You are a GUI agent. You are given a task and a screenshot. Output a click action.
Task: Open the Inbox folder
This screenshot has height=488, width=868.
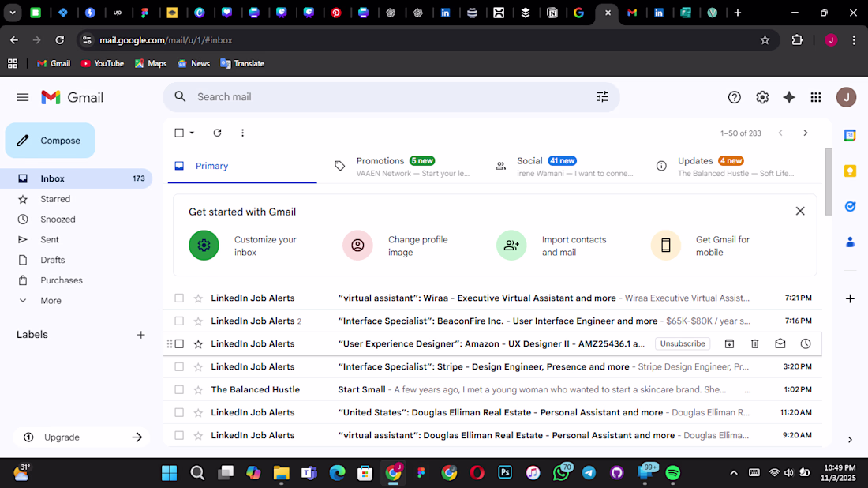pos(77,178)
